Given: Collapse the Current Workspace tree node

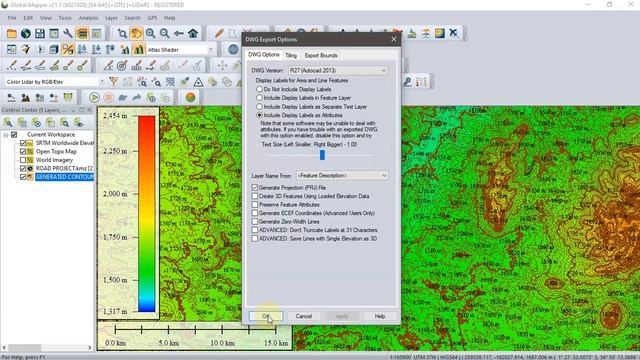Looking at the screenshot, I should (x=6, y=135).
